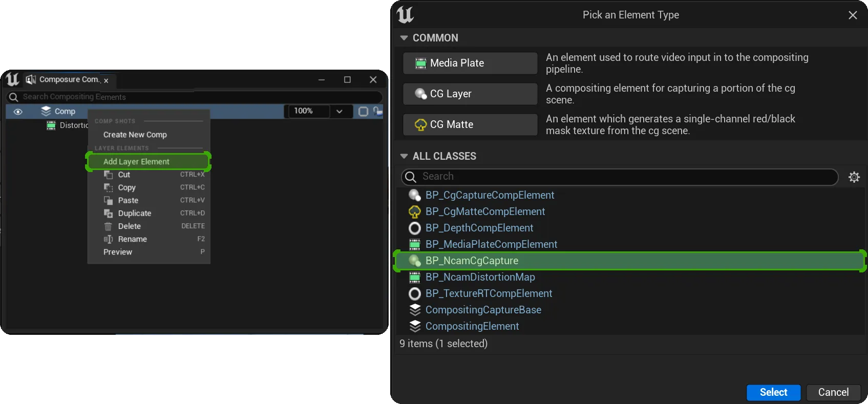Click the BP_MediaPlateCompElement film icon
This screenshot has height=404, width=868.
pyautogui.click(x=415, y=244)
